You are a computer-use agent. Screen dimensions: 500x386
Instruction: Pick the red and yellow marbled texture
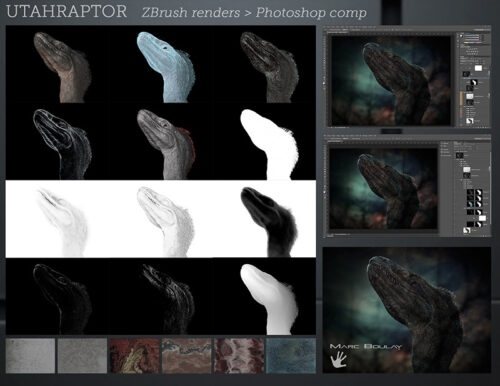[135, 356]
